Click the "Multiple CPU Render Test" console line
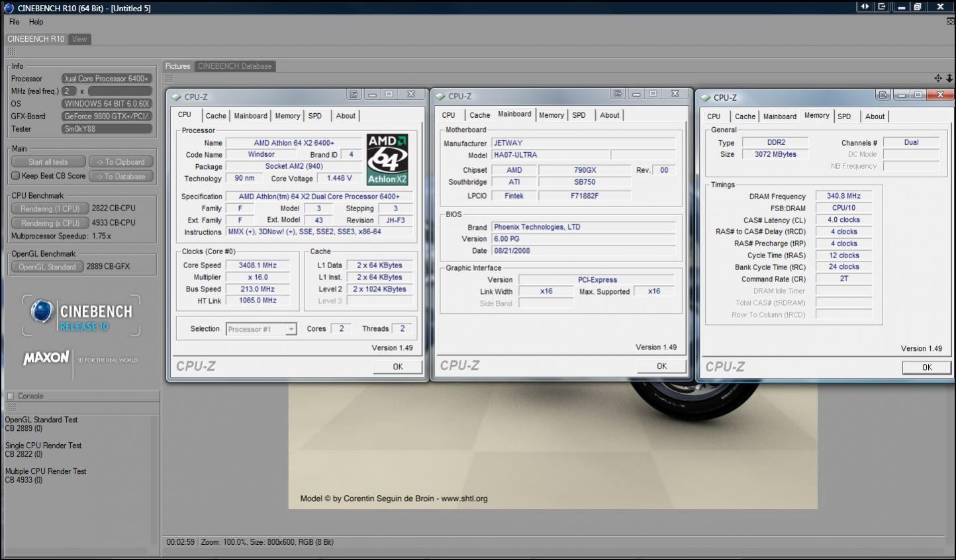Viewport: 956px width, 560px height. [x=46, y=471]
